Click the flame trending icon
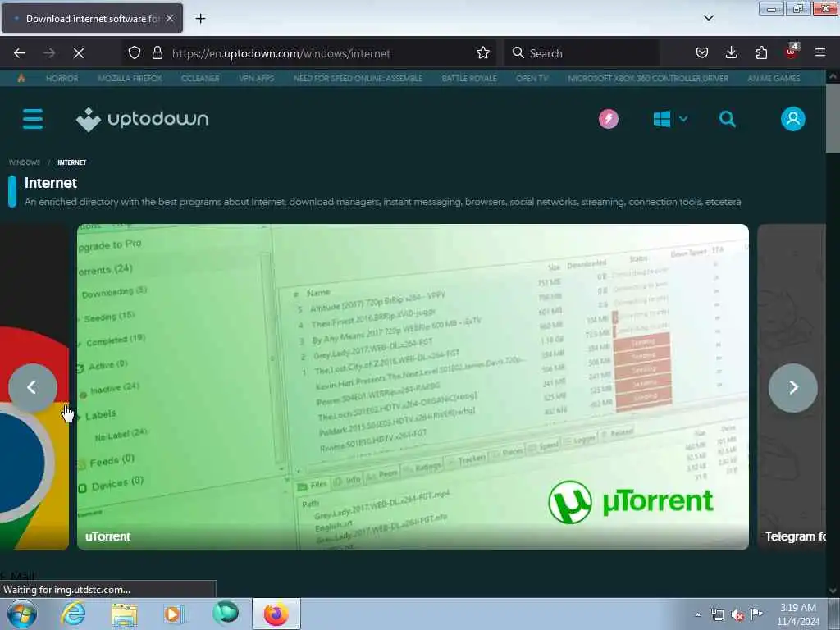Viewport: 840px width, 630px height. point(21,78)
